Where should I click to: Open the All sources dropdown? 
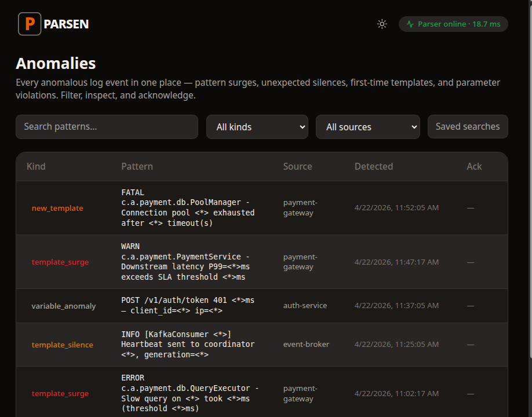[367, 126]
